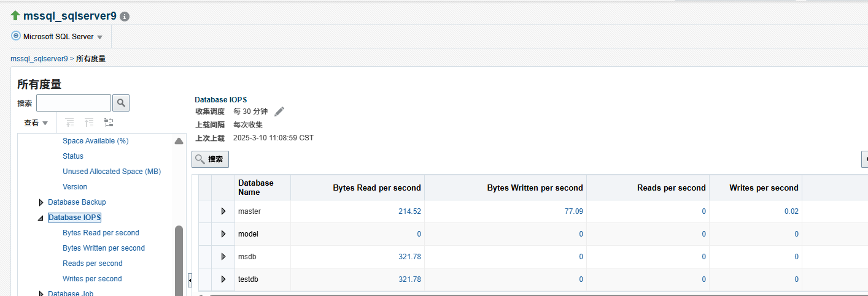The image size is (868, 296).
Task: Click the green up-arrow status icon
Action: pos(15,15)
